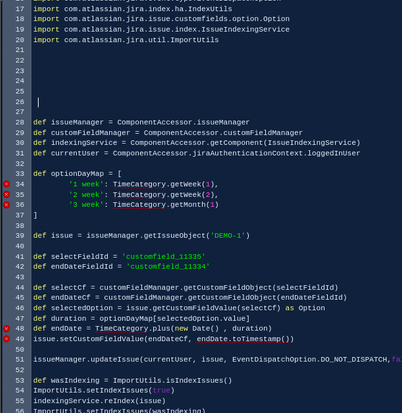Viewport: 402px width, 413px height.
Task: Click endDateCf variable definition on line 45
Action: 70,297
